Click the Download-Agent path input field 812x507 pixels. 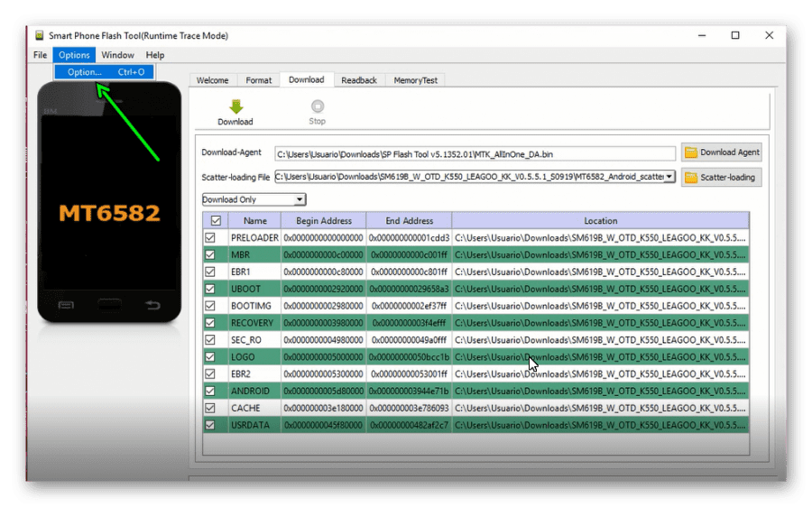(x=475, y=154)
